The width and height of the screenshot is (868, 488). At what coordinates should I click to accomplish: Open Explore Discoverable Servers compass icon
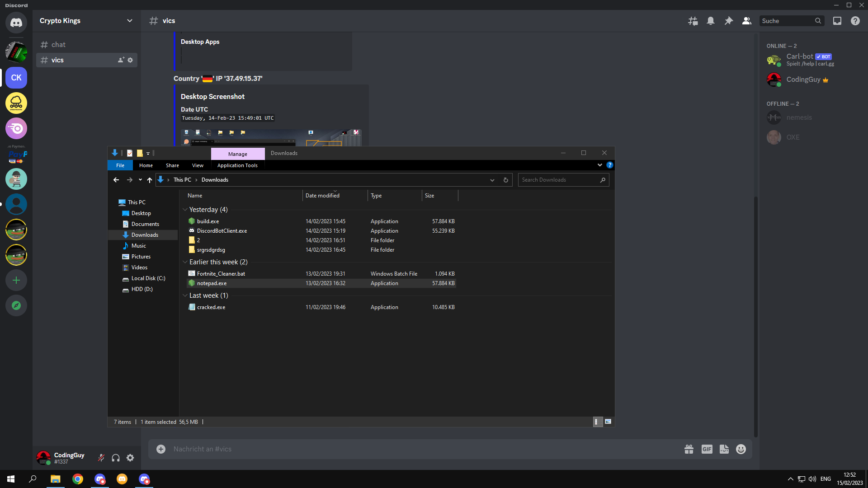[x=16, y=305]
